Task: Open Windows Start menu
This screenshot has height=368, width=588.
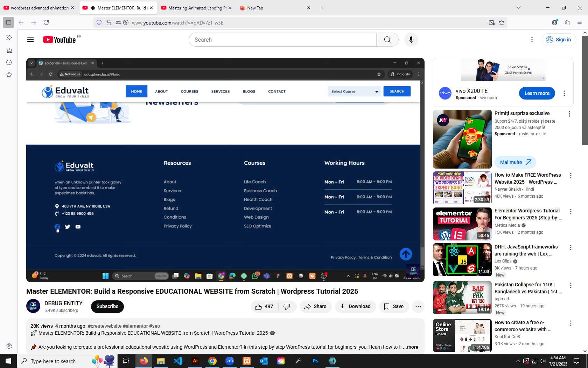Action: (8, 361)
